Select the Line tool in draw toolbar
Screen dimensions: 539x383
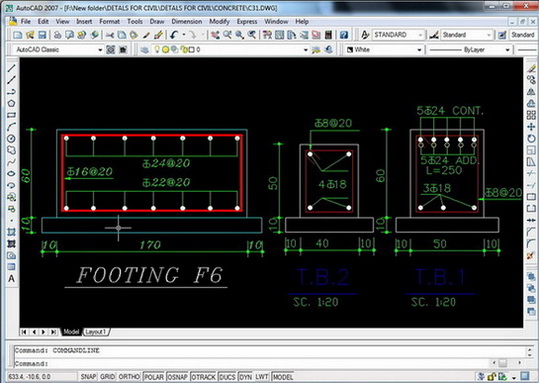click(11, 68)
